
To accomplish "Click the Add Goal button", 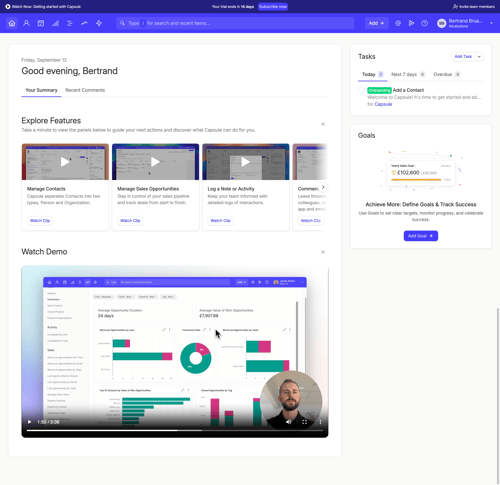I will [x=421, y=236].
